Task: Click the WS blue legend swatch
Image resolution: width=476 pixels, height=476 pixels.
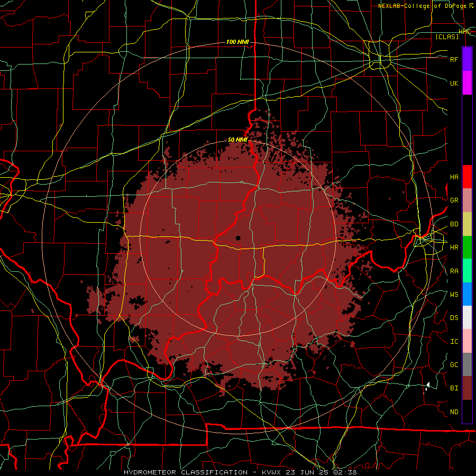Action: coord(467,294)
